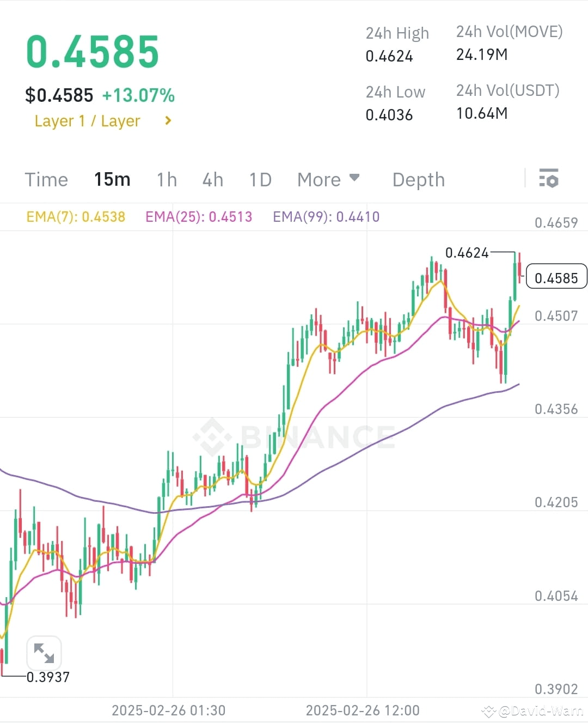This screenshot has width=588, height=723.
Task: Open the 1D timeframe view
Action: pos(260,179)
